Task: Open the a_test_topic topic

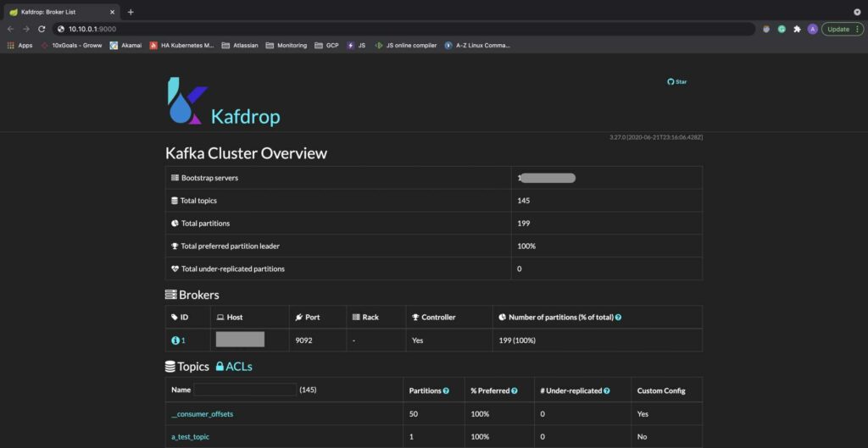Action: click(x=191, y=437)
